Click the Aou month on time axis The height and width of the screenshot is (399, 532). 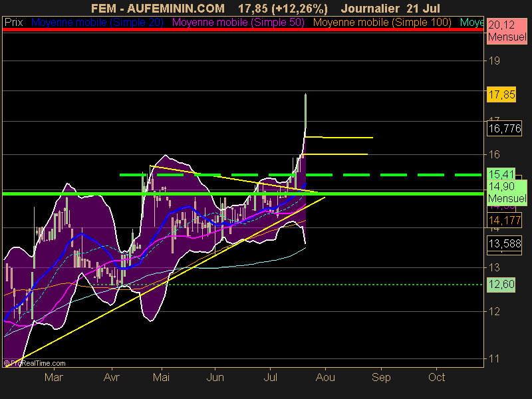[325, 377]
